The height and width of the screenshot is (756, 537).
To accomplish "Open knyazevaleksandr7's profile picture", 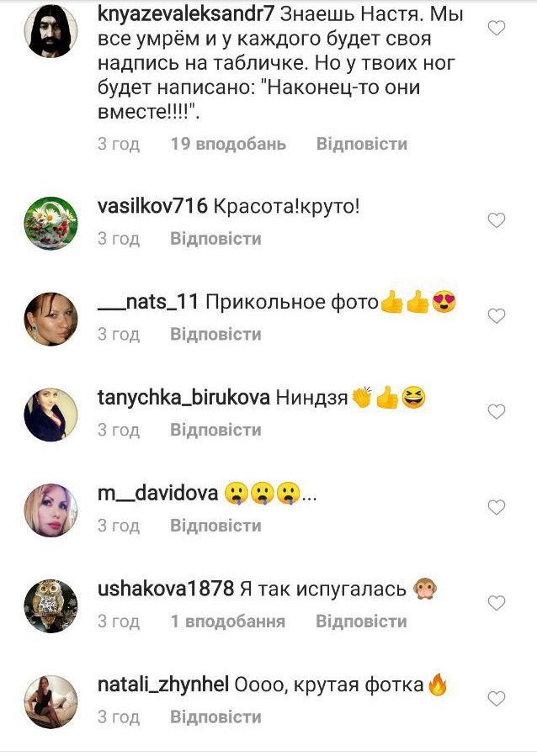I will point(51,31).
